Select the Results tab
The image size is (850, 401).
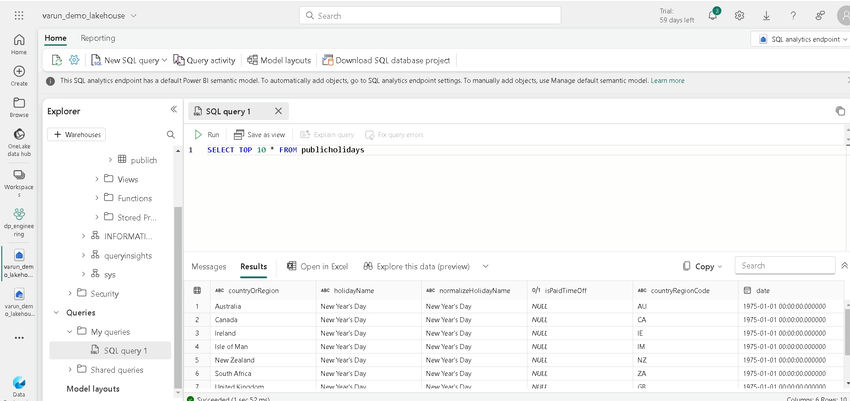254,266
